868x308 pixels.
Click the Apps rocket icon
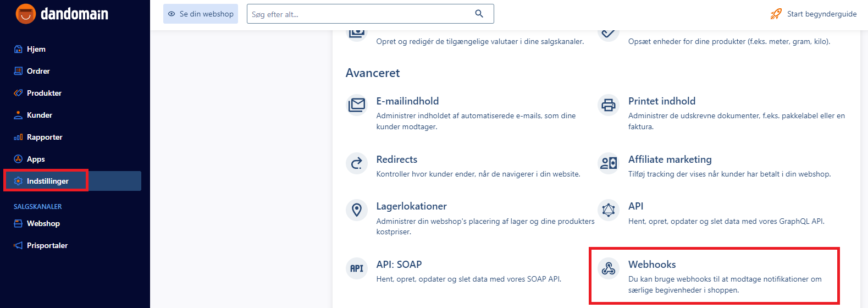click(18, 159)
